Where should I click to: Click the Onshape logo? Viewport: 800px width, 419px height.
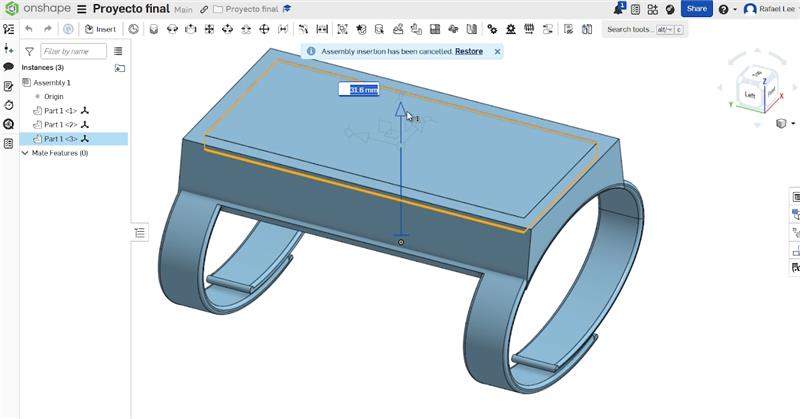click(x=11, y=9)
